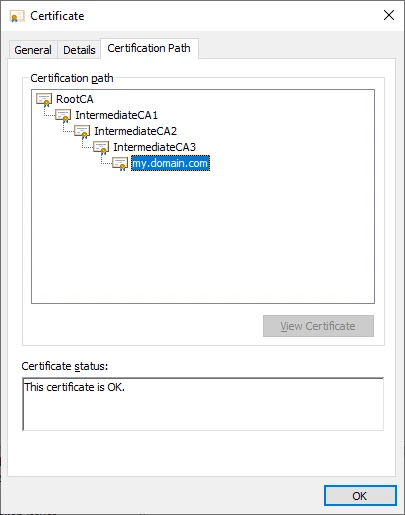The image size is (405, 515).
Task: Click the 'This certificate is OK.' status text
Action: coord(75,387)
